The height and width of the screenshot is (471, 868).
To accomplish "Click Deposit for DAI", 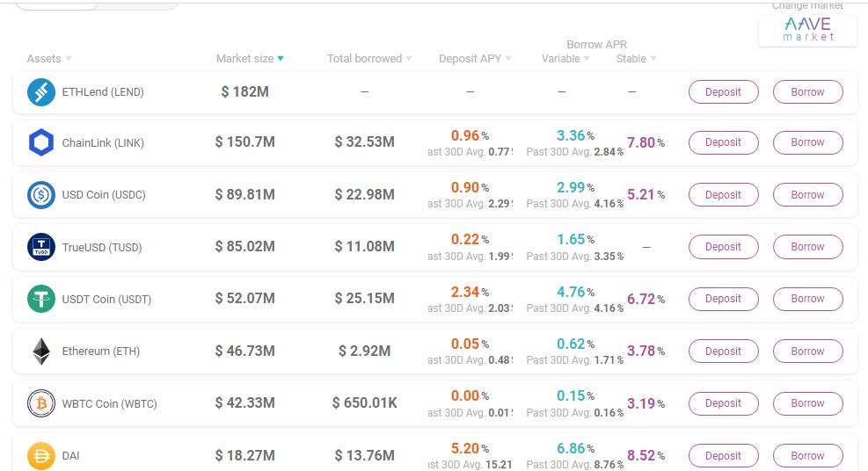I will click(724, 455).
